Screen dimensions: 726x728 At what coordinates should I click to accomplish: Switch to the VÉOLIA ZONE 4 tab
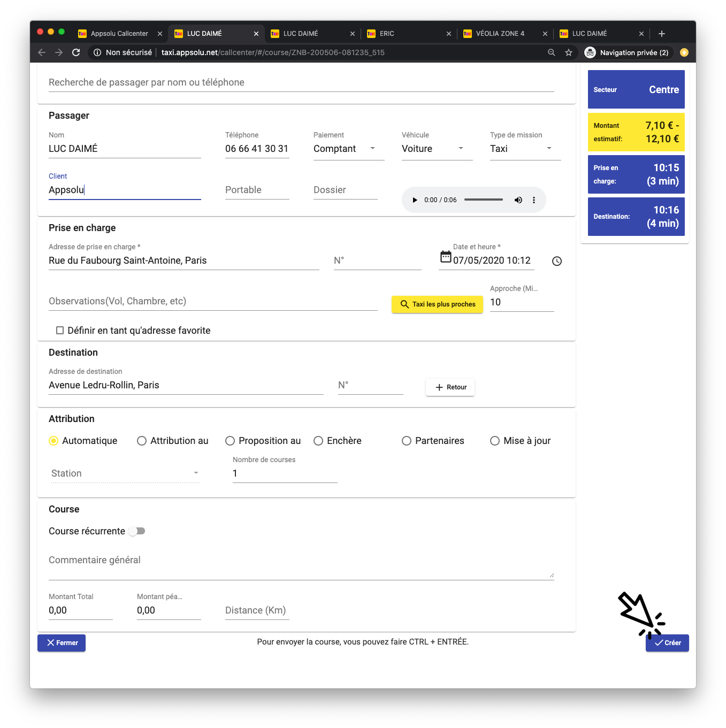coord(505,34)
